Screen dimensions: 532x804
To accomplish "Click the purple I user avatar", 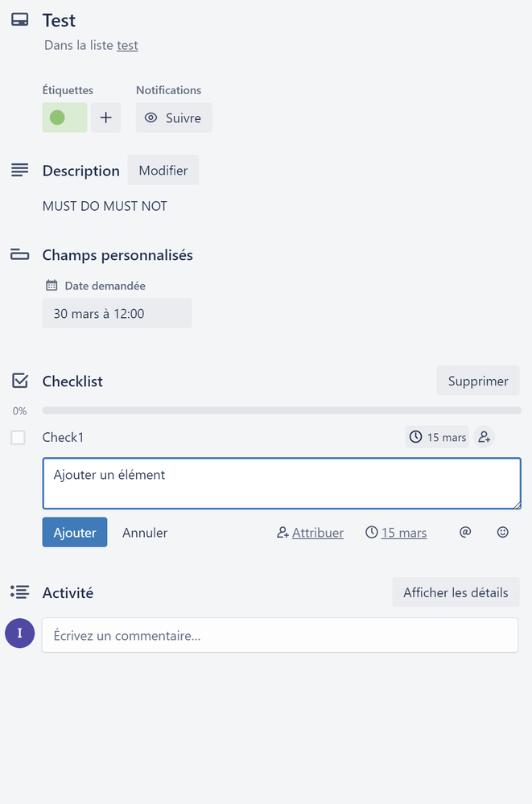I will tap(20, 633).
